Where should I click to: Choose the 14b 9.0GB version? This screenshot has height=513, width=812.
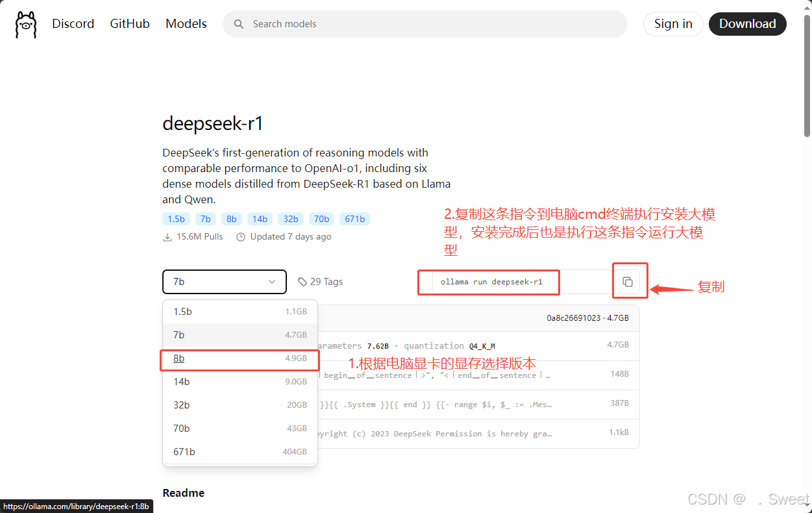tap(240, 382)
